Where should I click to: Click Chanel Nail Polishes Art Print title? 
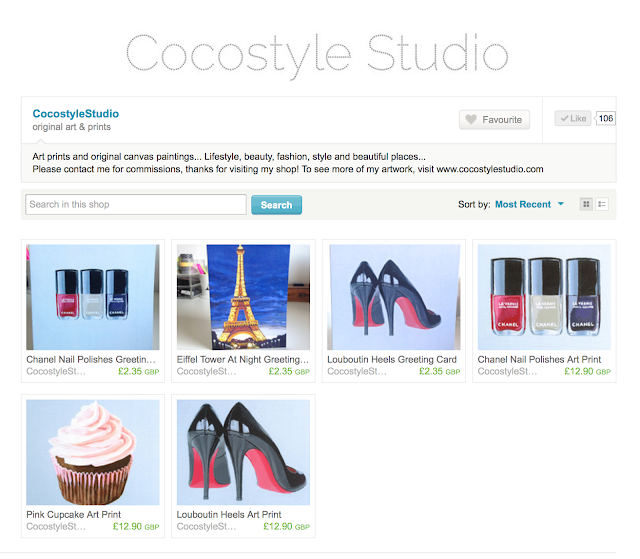(x=539, y=359)
